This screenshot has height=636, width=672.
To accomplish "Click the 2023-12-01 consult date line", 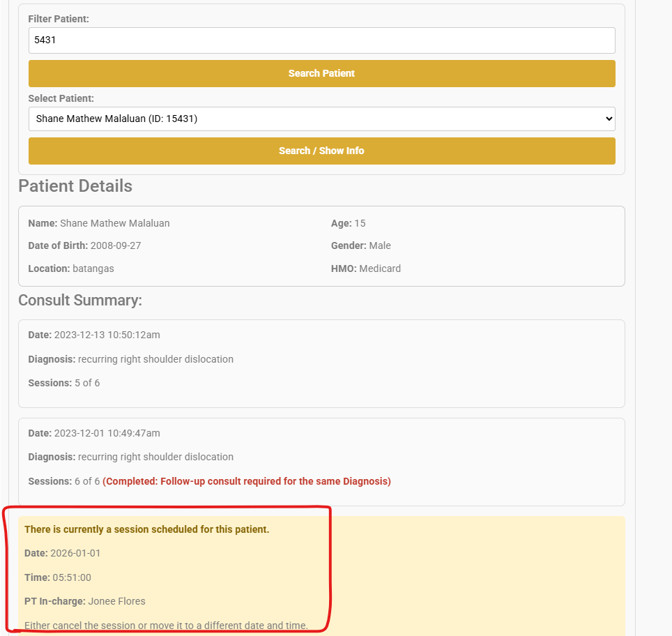I will (94, 433).
